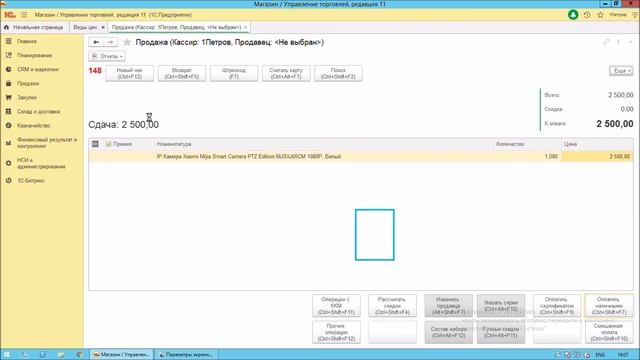Click Ручные скидки button
640x360 pixels.
click(x=501, y=332)
